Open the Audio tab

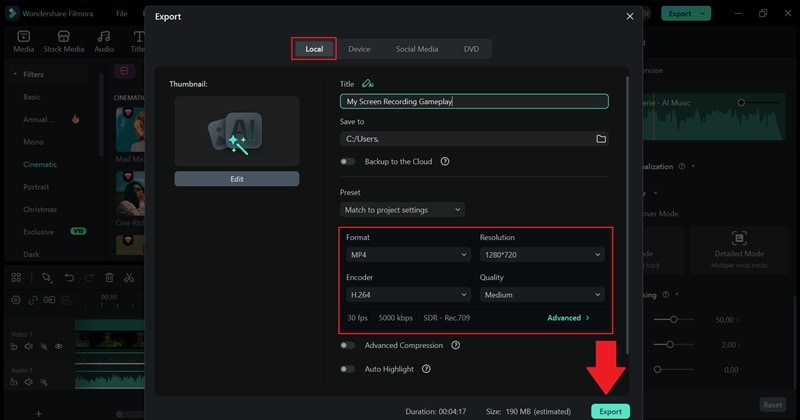tap(104, 41)
